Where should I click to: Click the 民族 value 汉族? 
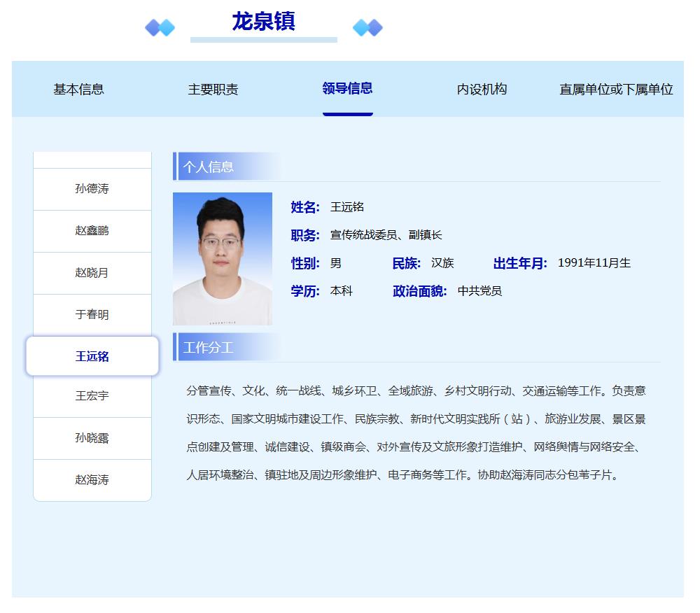(442, 263)
